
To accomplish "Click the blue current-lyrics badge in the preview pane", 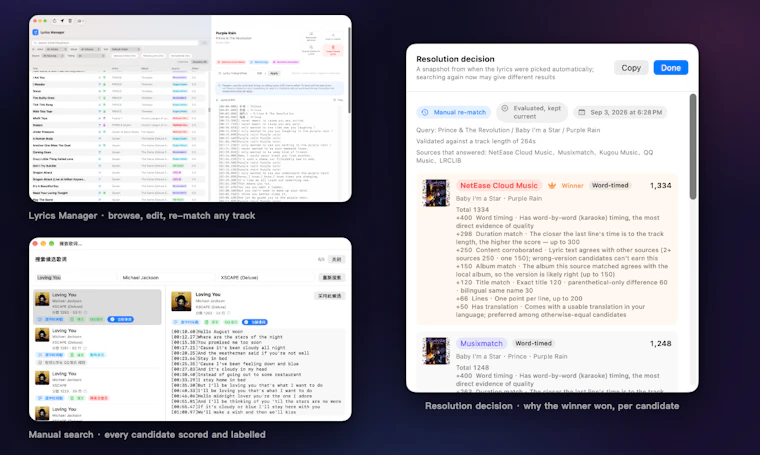I will click(x=255, y=322).
